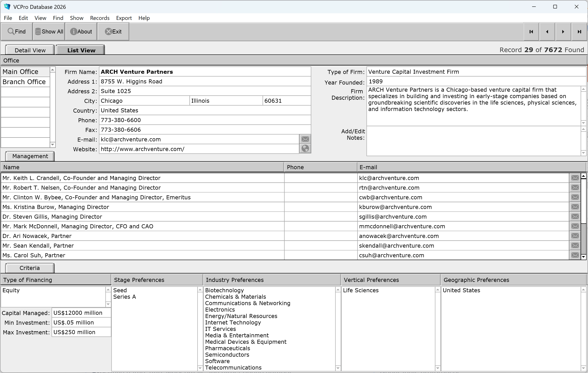Email Carol Suh using the envelope icon

coord(575,255)
